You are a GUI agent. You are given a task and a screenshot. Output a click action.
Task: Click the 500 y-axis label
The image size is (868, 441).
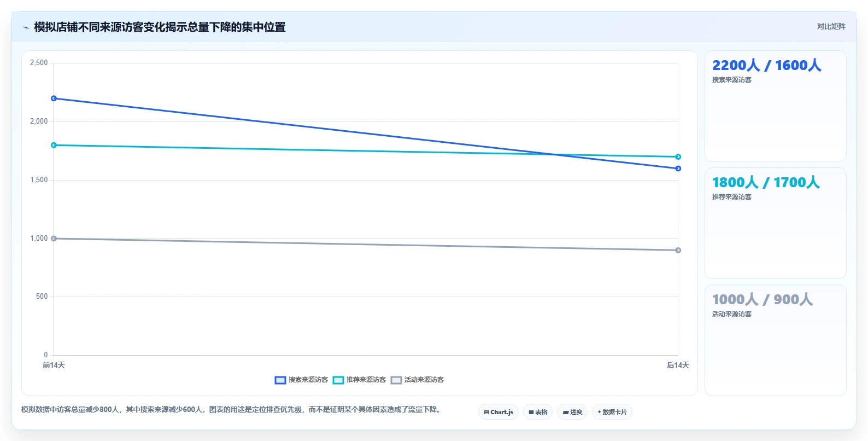point(42,297)
